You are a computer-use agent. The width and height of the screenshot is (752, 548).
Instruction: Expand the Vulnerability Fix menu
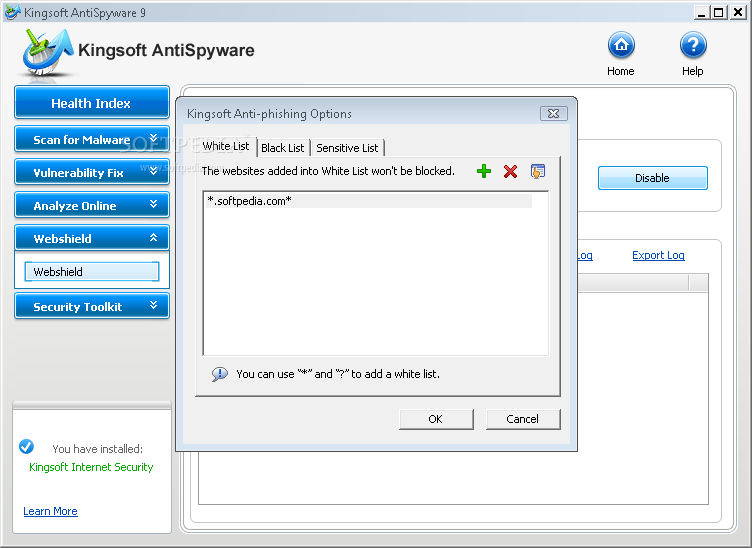tap(92, 172)
